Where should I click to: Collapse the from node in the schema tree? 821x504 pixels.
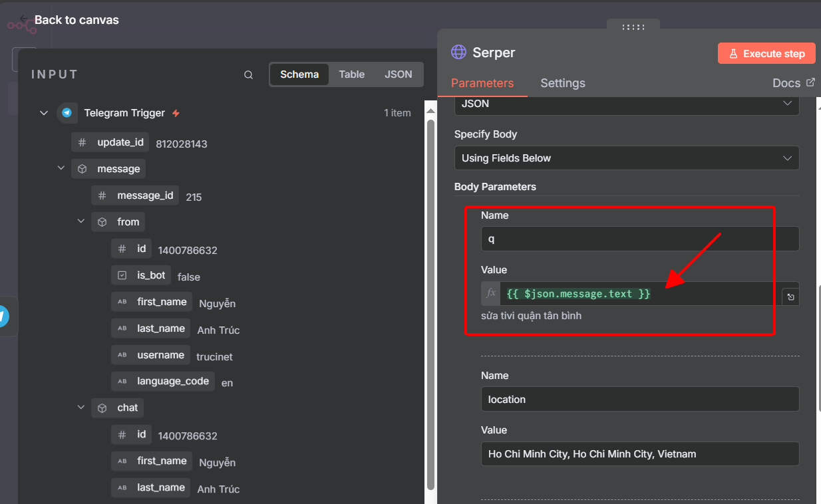point(81,221)
